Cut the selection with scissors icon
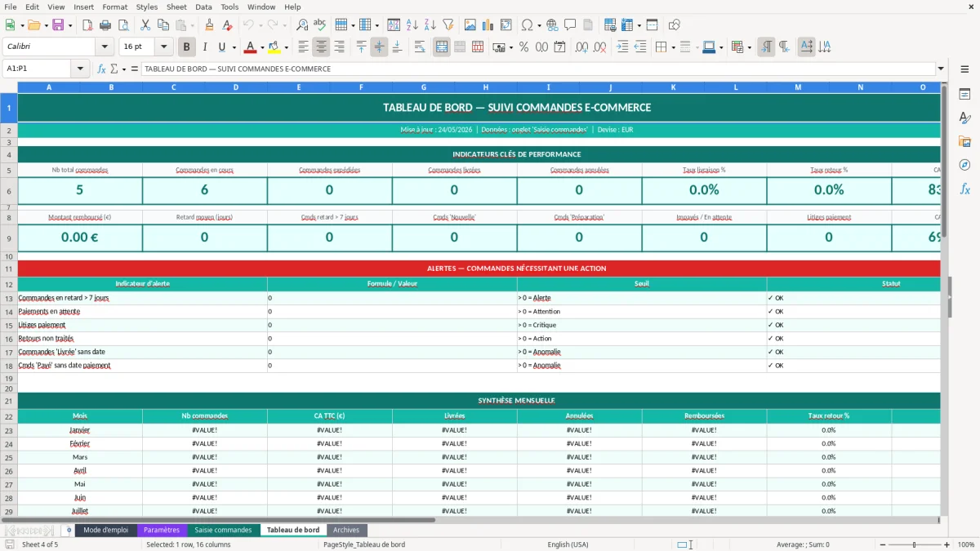This screenshot has width=980, height=551. (x=145, y=25)
